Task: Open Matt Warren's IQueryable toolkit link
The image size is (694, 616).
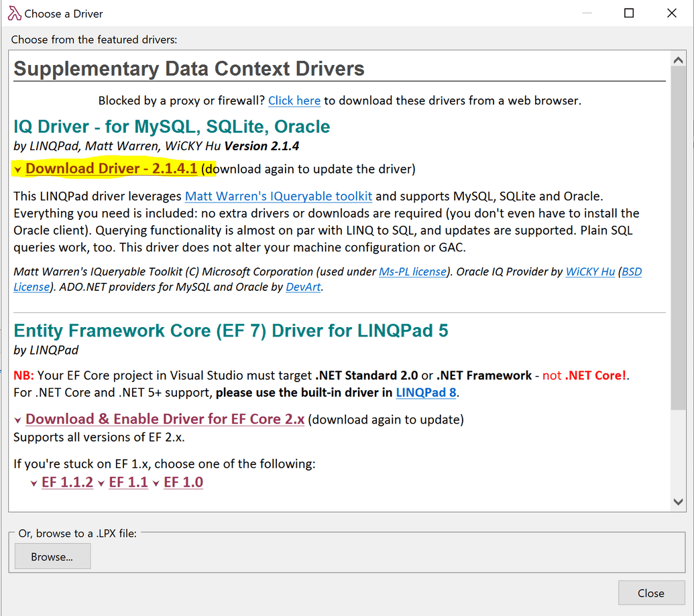Action: 278,196
